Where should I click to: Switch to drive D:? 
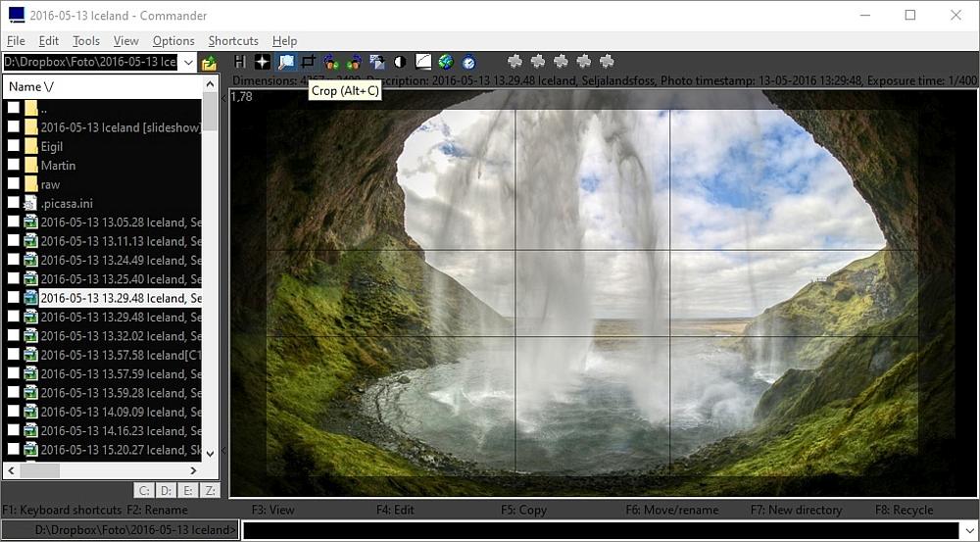tap(167, 491)
